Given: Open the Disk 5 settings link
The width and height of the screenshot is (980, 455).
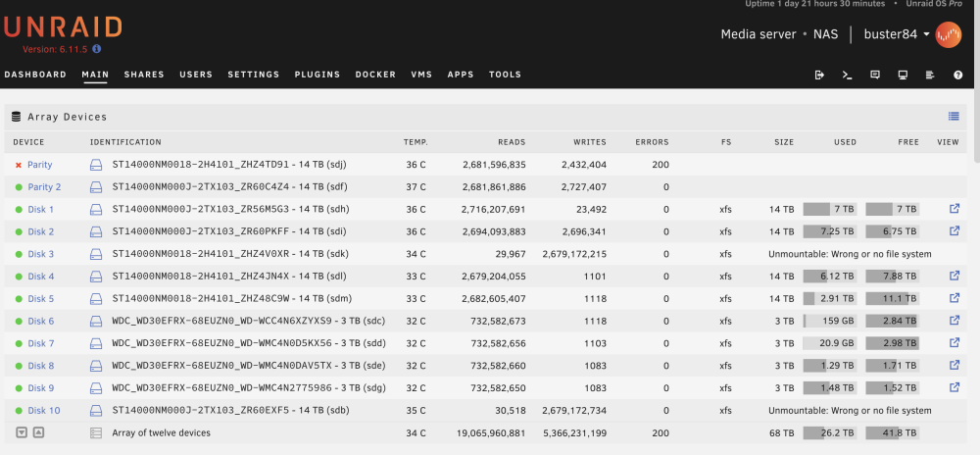Looking at the screenshot, I should [40, 299].
